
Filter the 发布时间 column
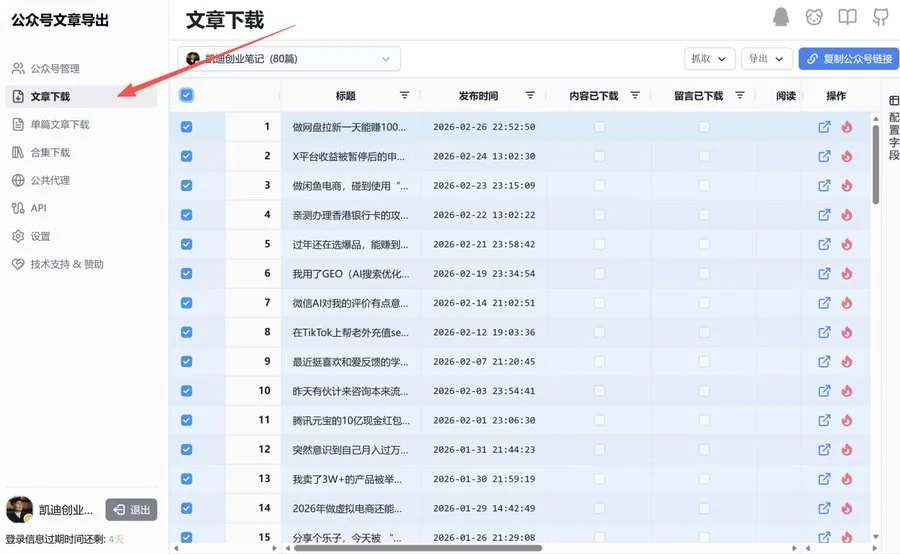(x=530, y=95)
